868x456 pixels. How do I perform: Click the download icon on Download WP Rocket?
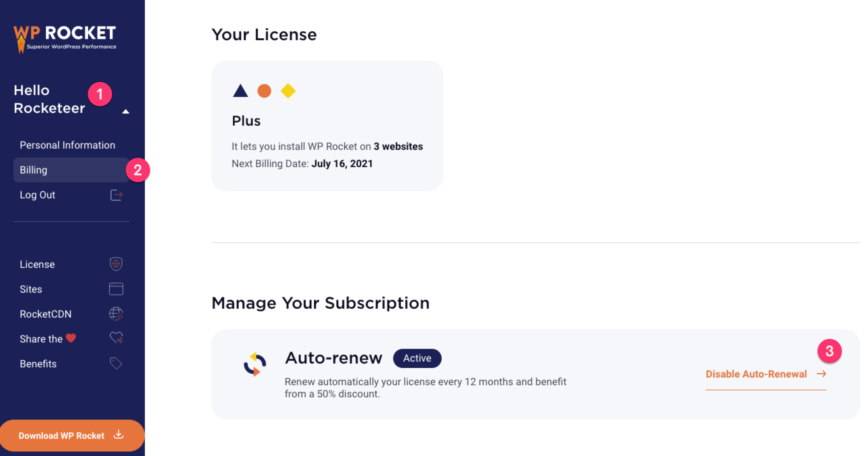(x=119, y=435)
